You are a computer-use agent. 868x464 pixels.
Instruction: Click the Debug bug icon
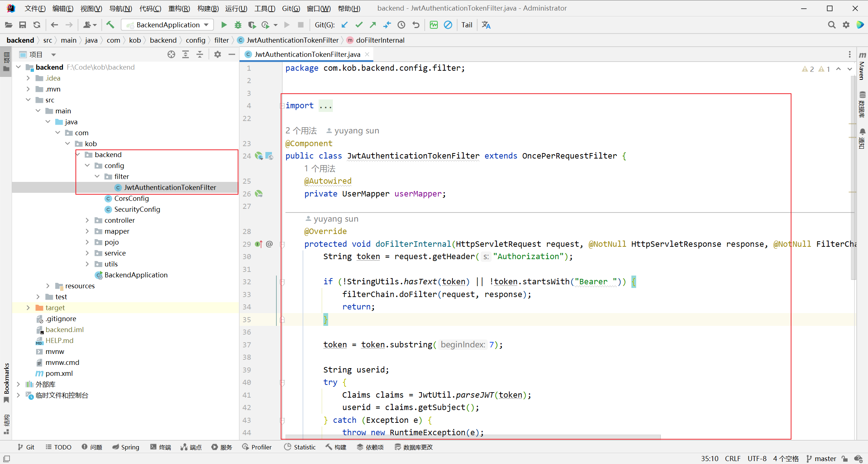pos(238,25)
